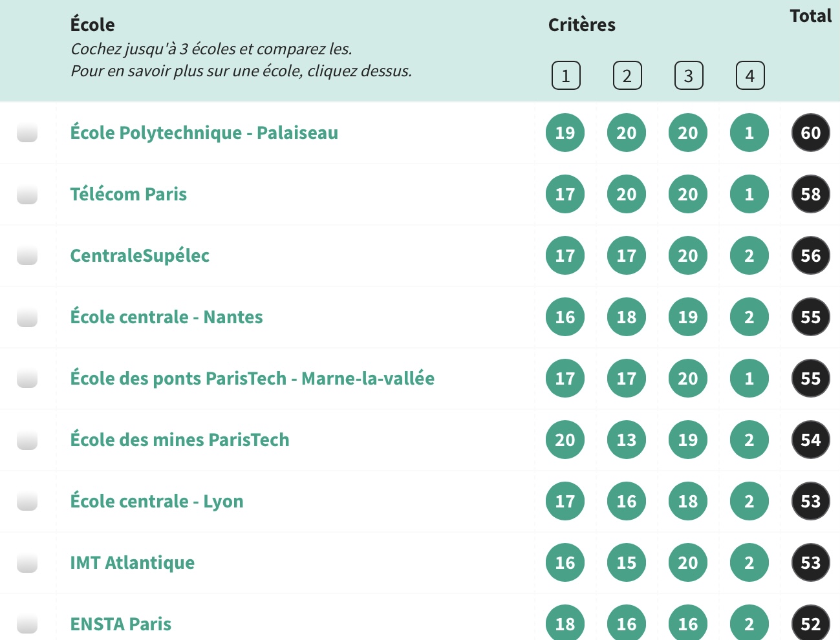Click criterion 2 box icon in header

coord(627,76)
